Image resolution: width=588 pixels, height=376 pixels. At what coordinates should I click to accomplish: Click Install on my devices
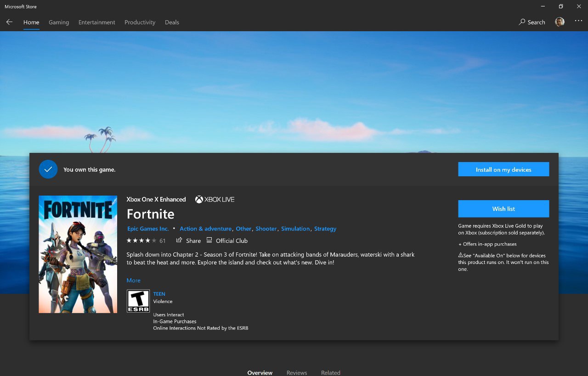pyautogui.click(x=503, y=169)
